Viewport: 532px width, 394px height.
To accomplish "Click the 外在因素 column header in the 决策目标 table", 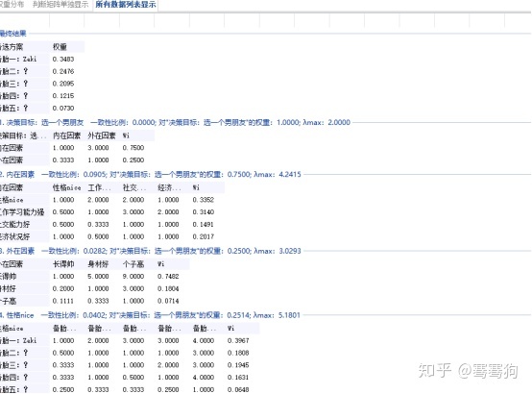I will point(102,135).
